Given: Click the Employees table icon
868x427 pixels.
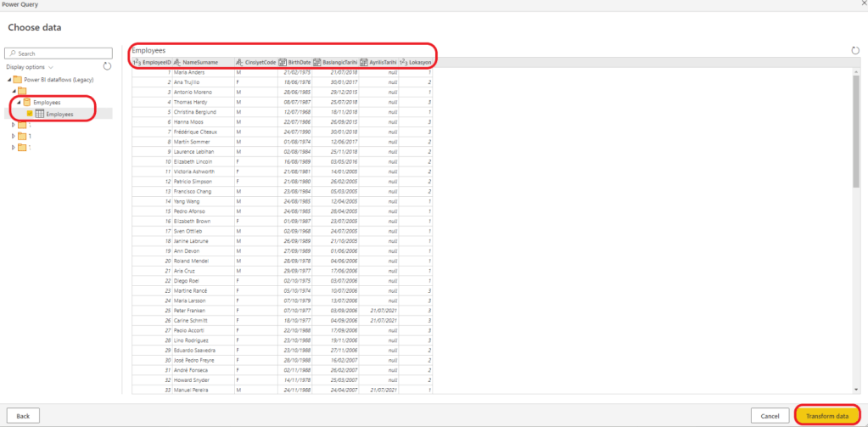Looking at the screenshot, I should click(39, 114).
